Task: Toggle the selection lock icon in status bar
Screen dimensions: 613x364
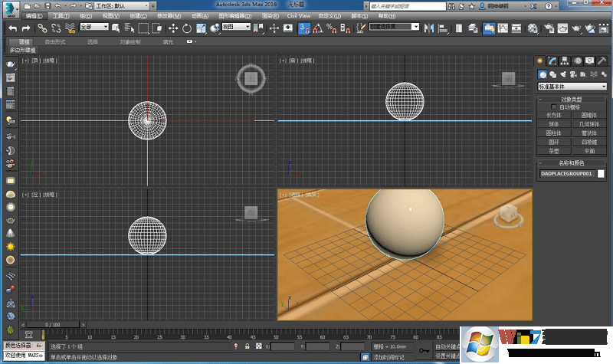Action: point(247,347)
